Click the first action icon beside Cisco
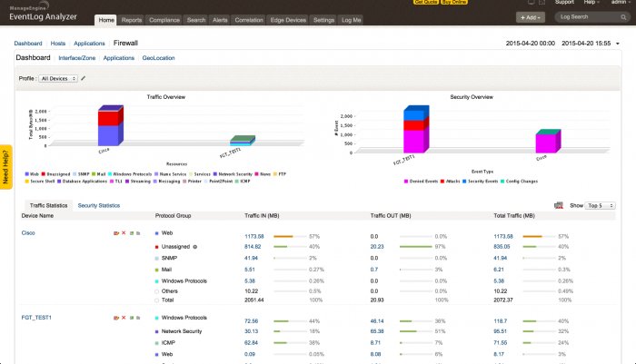The width and height of the screenshot is (636, 364). (116, 233)
